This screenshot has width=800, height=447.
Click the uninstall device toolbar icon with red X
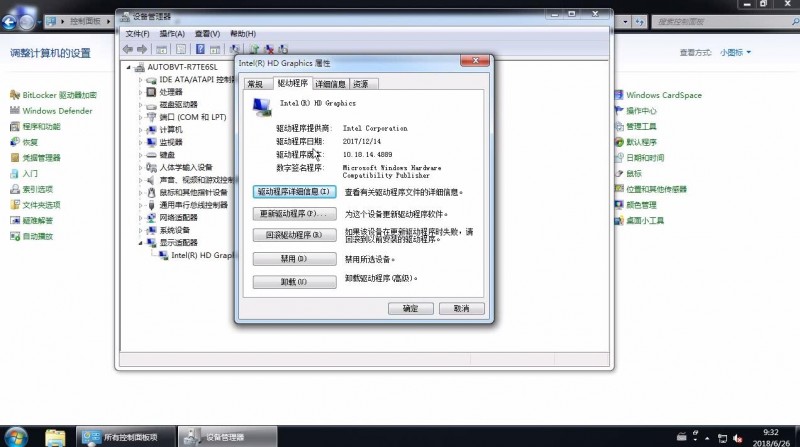pyautogui.click(x=268, y=49)
